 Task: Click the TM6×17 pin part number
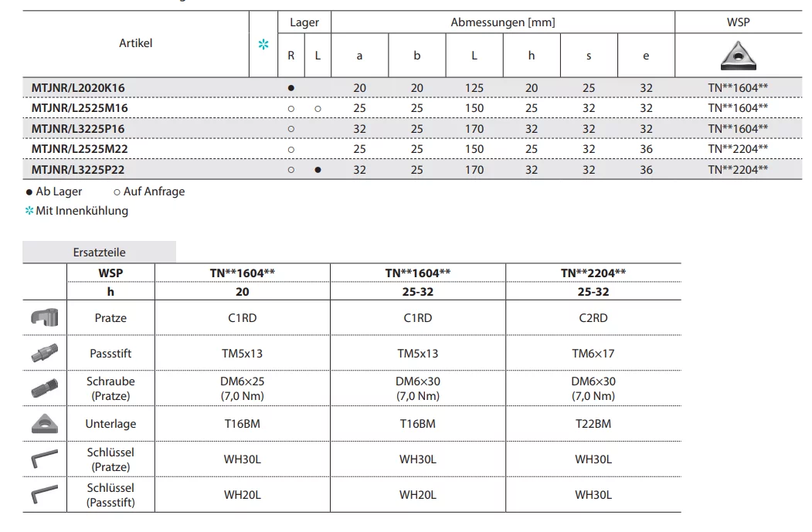click(x=593, y=354)
